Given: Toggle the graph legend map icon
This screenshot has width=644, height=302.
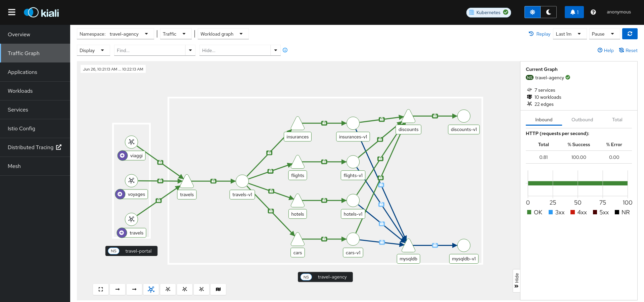Looking at the screenshot, I should [x=218, y=289].
